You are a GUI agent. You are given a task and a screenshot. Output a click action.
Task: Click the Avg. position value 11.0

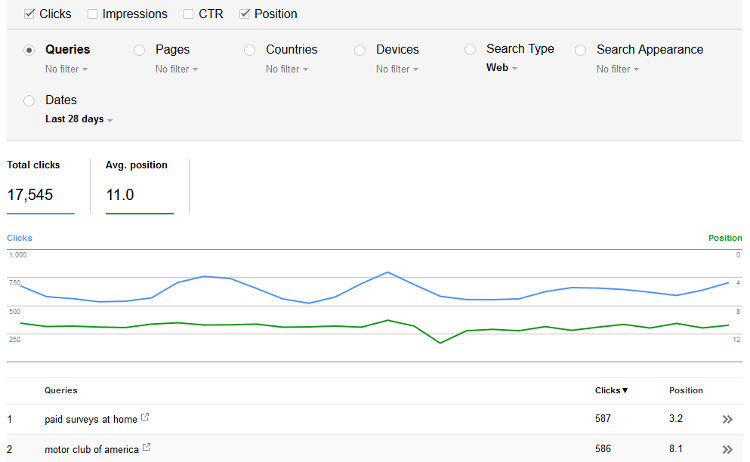[x=120, y=195]
